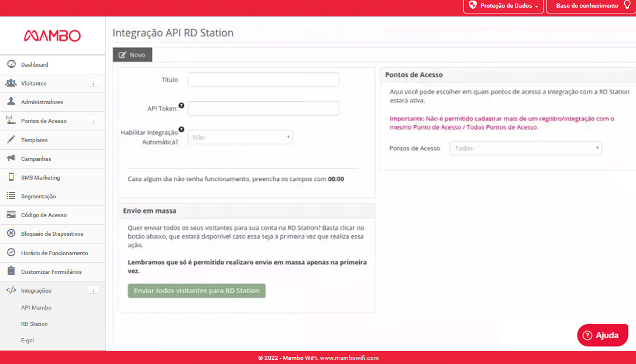Open Código de Acesso in the sidebar
The width and height of the screenshot is (636, 364).
tap(53, 215)
